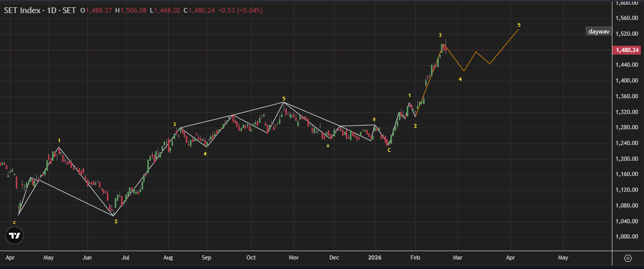Click the Oct label on time axis
Viewport: 644px width, 269px height.
[251, 258]
